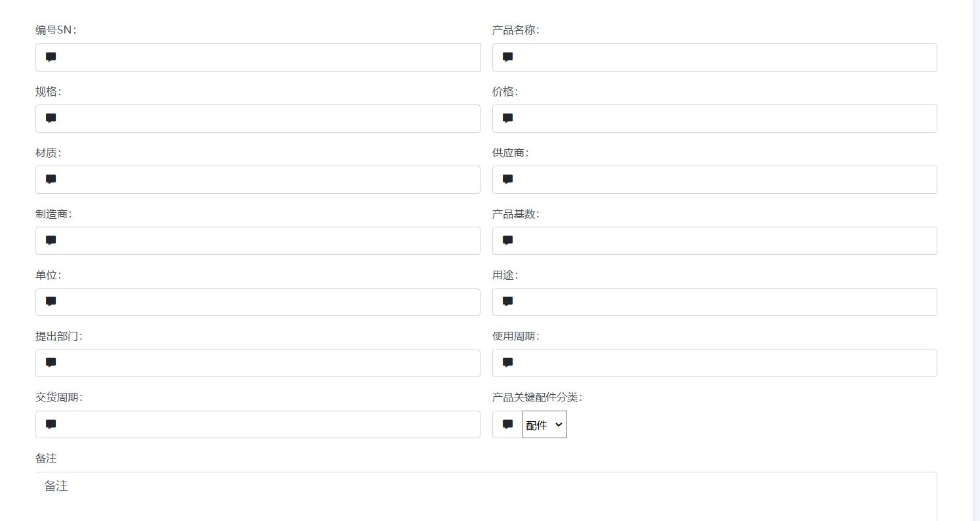Click into the 价格 text box
Image resolution: width=980 pixels, height=521 pixels.
coord(725,119)
